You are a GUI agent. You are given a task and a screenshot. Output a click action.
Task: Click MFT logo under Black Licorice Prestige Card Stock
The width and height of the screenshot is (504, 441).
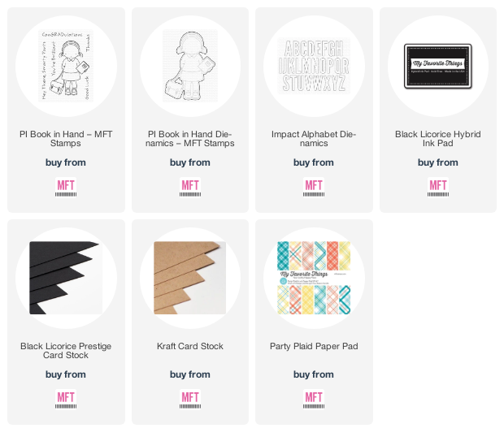tap(66, 400)
